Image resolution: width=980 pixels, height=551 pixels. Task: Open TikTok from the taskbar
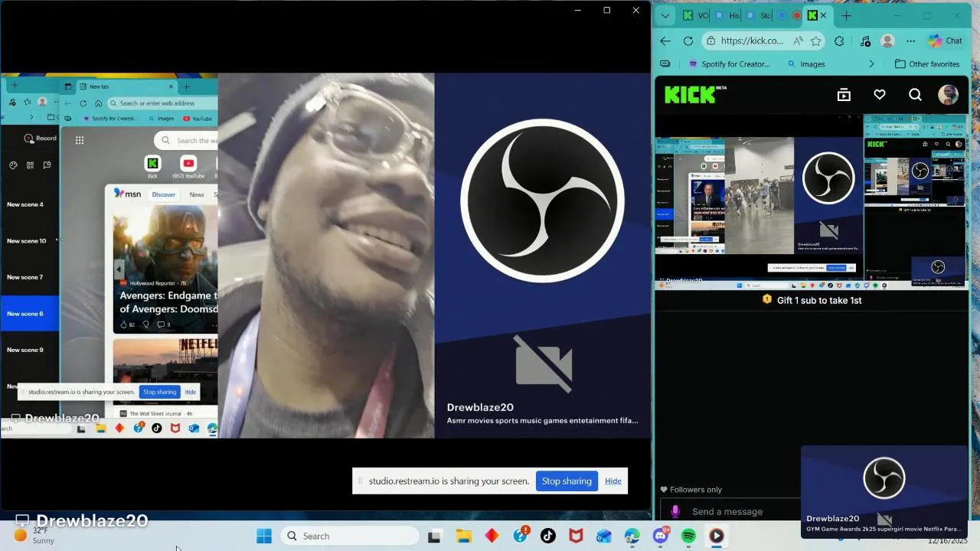pos(547,536)
